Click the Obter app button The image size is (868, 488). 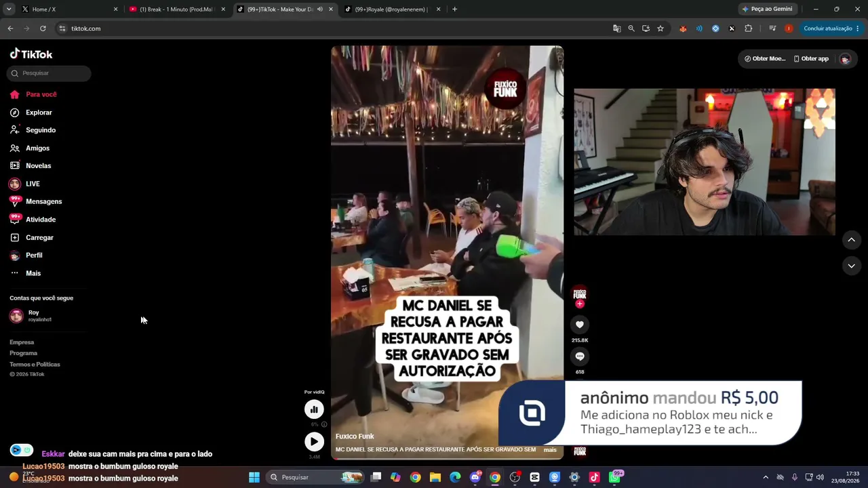coord(811,59)
